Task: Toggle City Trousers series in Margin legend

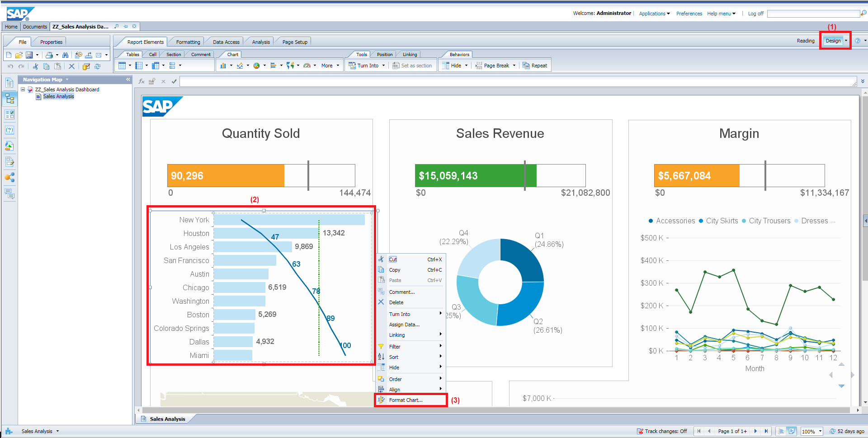Action: (766, 221)
